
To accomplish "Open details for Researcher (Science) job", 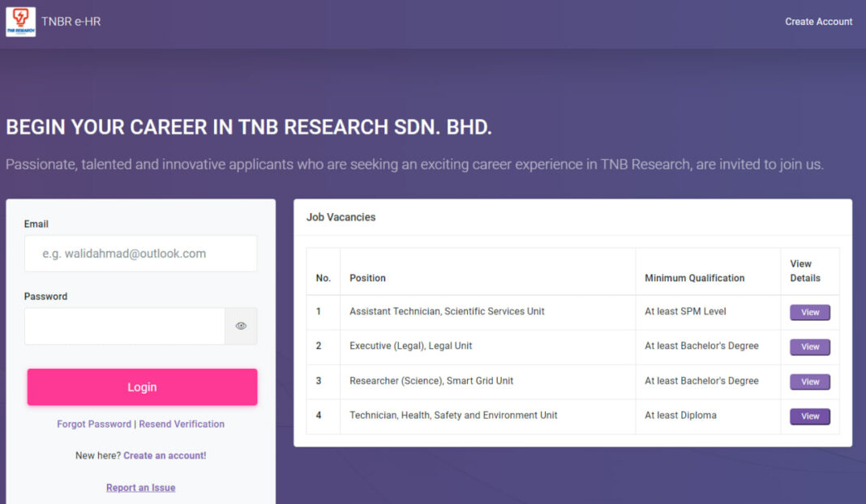I will coord(810,382).
